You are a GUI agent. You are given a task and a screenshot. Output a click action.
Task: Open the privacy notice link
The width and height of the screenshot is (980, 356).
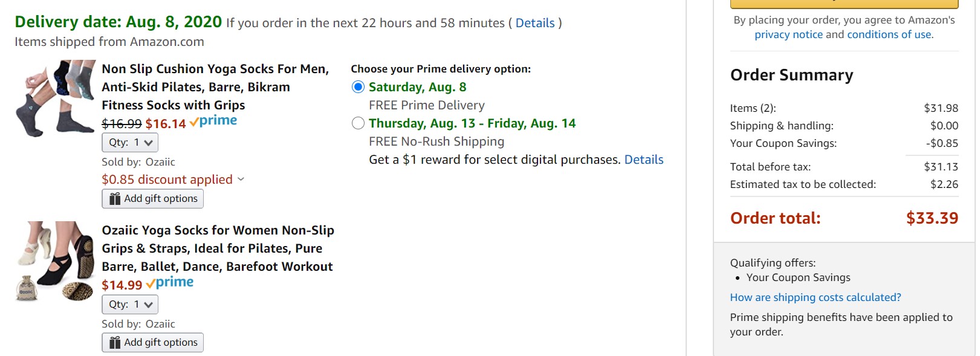click(788, 34)
